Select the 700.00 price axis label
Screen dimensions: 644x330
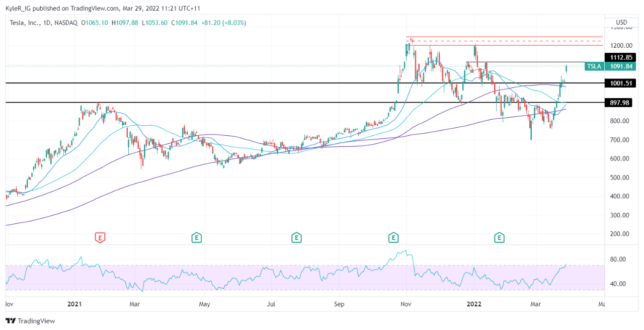coord(620,140)
